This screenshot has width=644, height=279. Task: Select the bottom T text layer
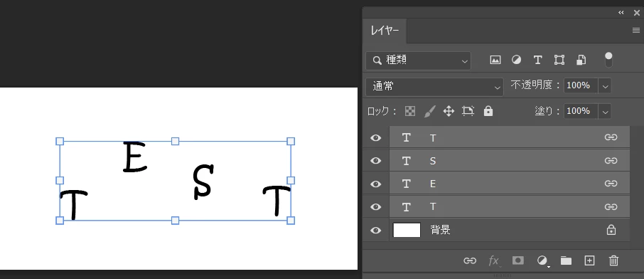509,206
